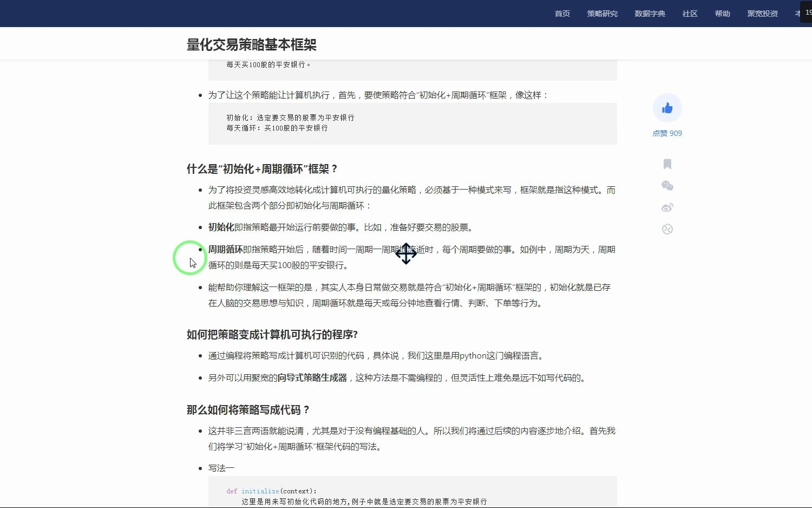Screen dimensions: 812x508
Task: Click the 写法一 bullet text
Action: pos(221,468)
